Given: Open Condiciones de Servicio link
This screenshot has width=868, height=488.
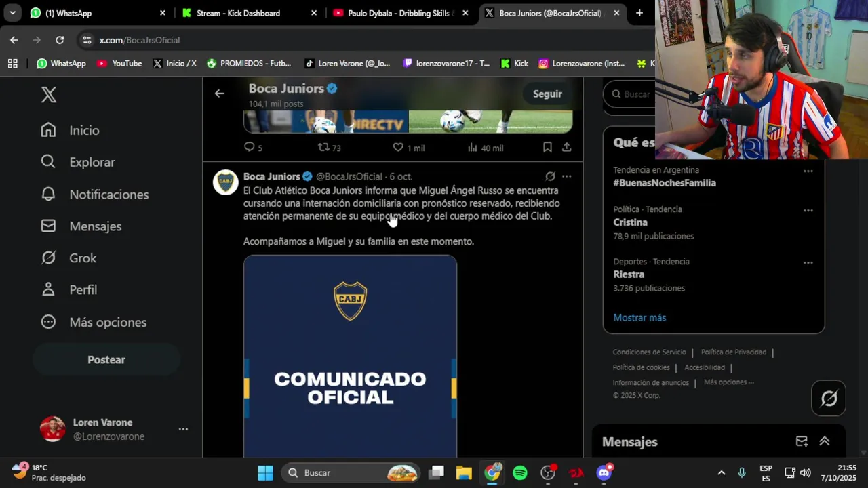Looking at the screenshot, I should point(649,352).
